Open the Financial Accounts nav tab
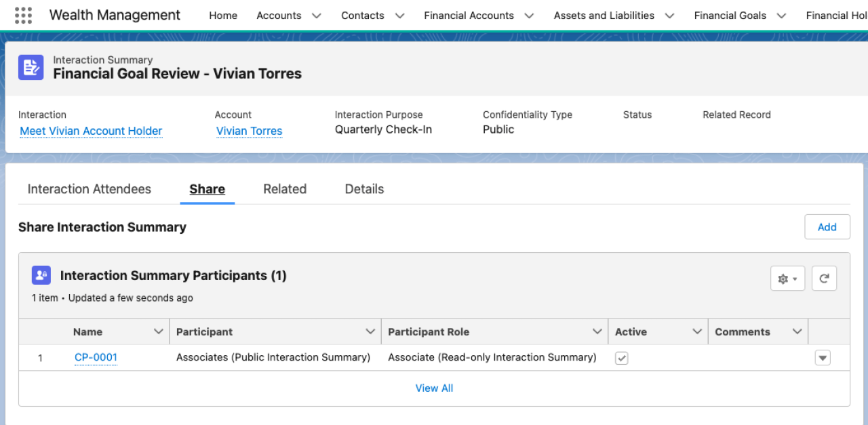868x425 pixels. pos(469,16)
